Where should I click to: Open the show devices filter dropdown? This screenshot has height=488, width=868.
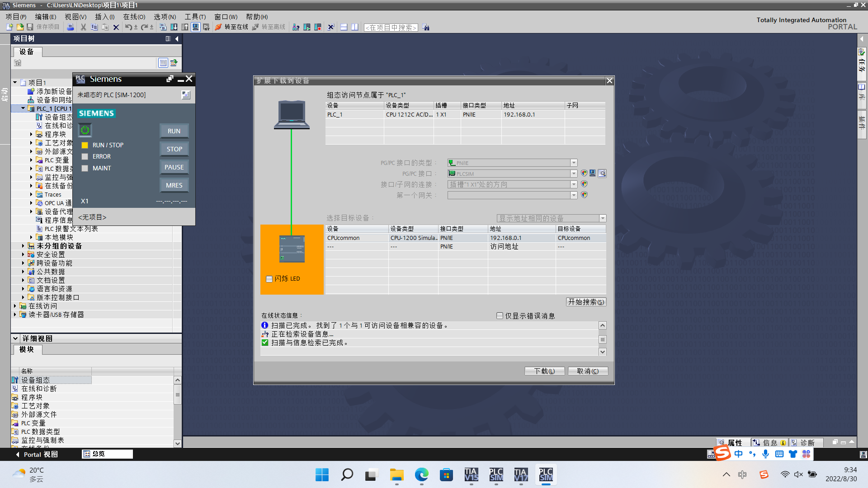click(x=602, y=218)
